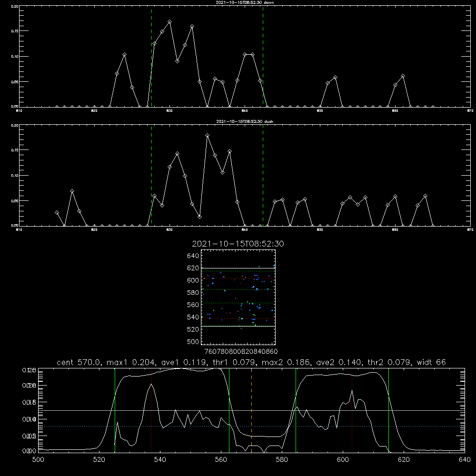Screen dimensions: 476x476
Task: Click the dawn plot title text
Action: [245, 2]
